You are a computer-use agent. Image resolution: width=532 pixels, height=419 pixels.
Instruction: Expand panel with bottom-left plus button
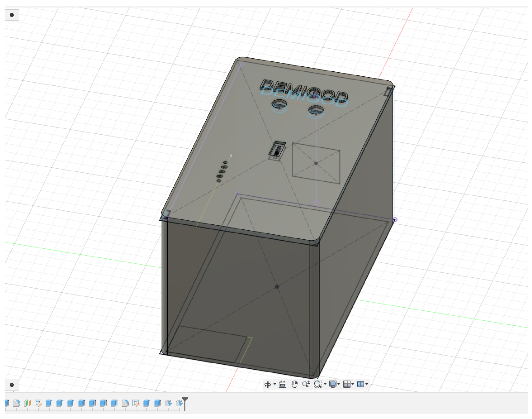(12, 385)
